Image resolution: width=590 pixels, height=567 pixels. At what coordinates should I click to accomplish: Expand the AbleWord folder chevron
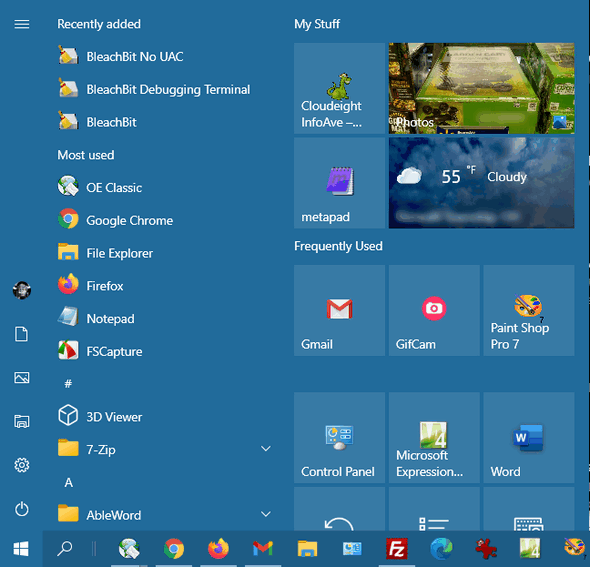(x=266, y=514)
